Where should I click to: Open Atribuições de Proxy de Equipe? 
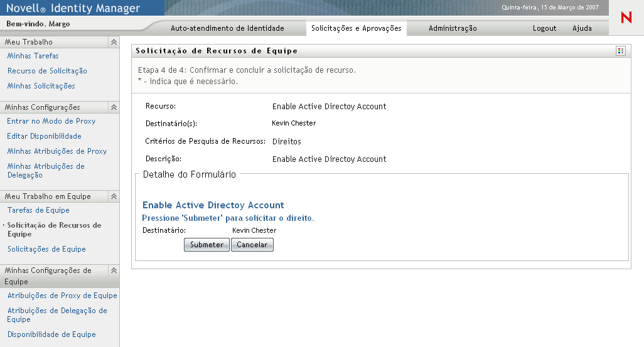(62, 296)
